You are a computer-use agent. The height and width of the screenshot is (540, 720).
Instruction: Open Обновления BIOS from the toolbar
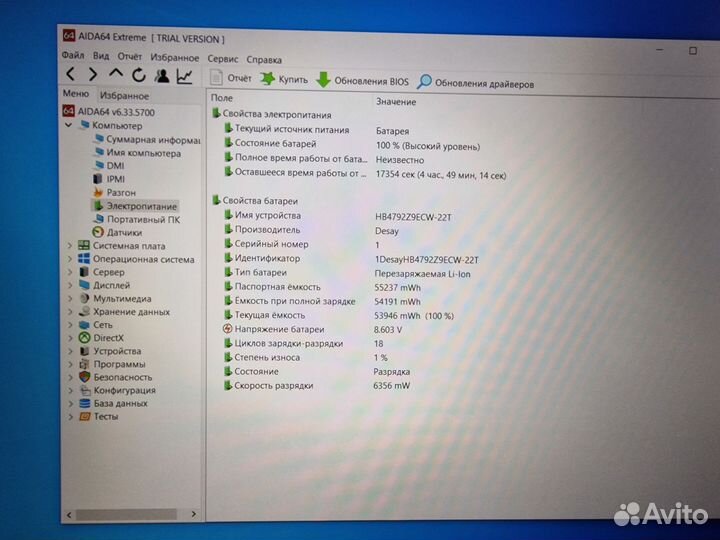click(x=362, y=82)
